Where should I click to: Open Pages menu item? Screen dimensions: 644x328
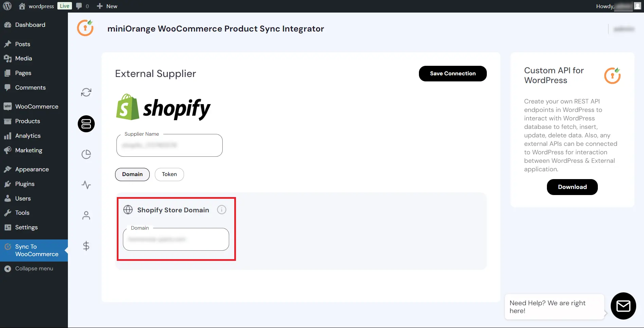coord(34,73)
